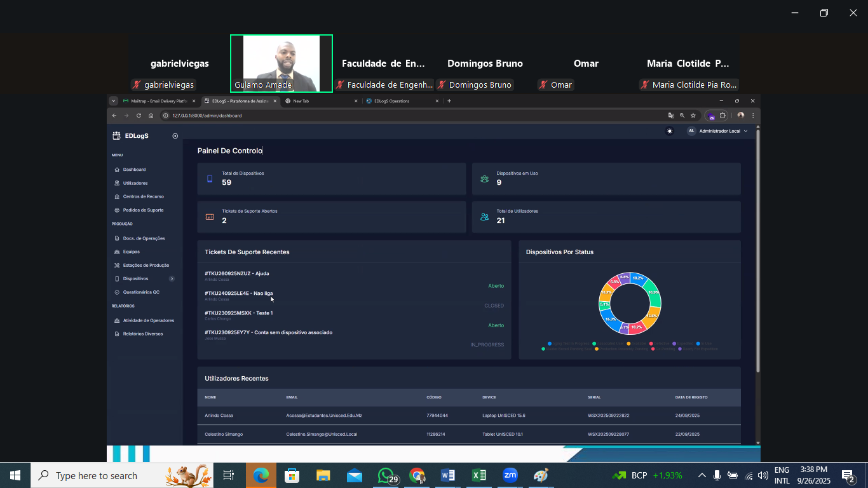868x488 pixels.
Task: Click the Utilizadores sidebar icon
Action: 117,183
